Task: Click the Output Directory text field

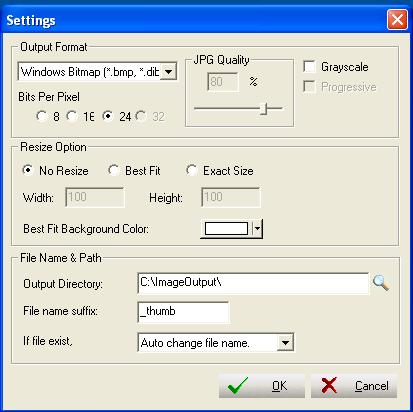Action: [253, 283]
